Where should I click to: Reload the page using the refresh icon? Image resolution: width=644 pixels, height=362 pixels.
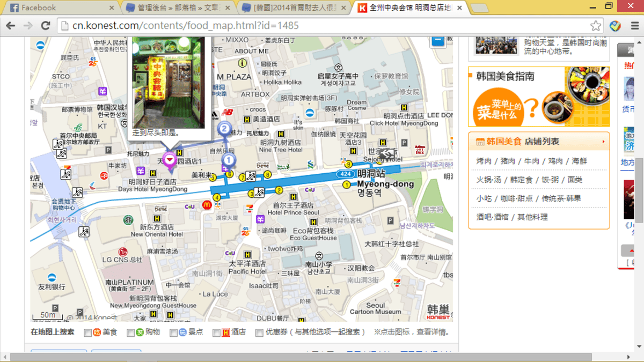pyautogui.click(x=46, y=26)
